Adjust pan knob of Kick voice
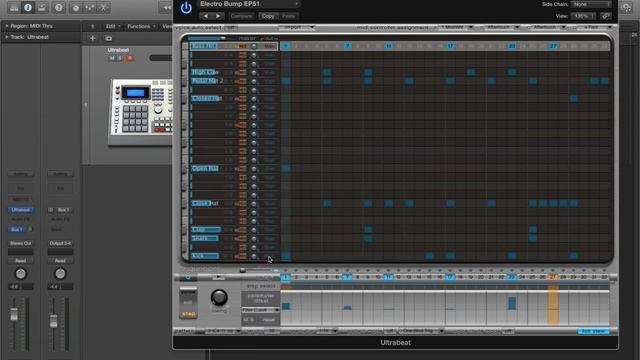Screen dimensions: 640x360 coord(254,256)
